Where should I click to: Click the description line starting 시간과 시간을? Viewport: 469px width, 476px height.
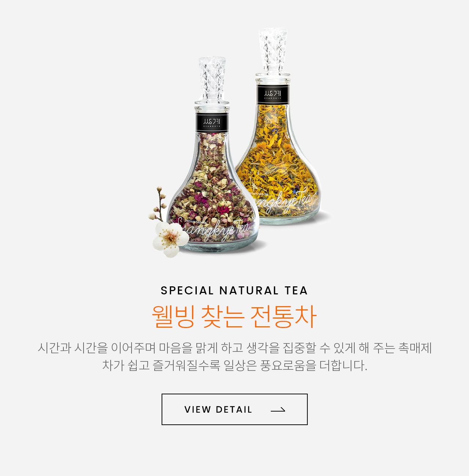234,348
